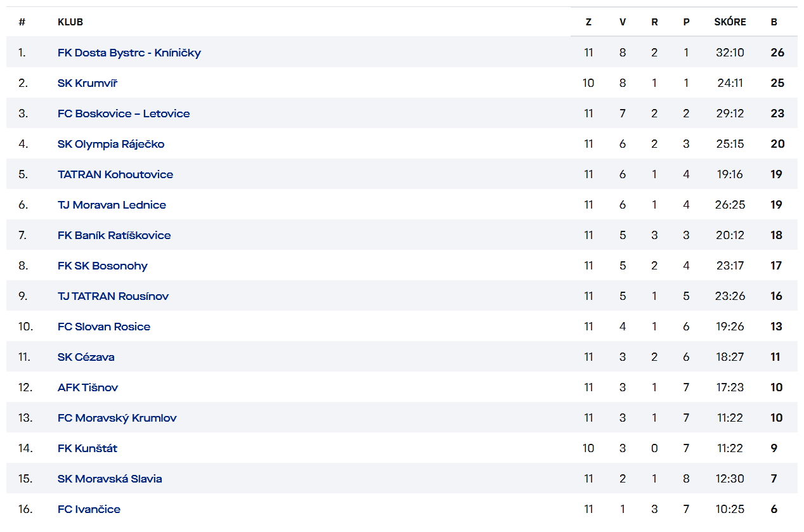
Task: Open the FK SK Bosonohy link
Action: coord(102,266)
